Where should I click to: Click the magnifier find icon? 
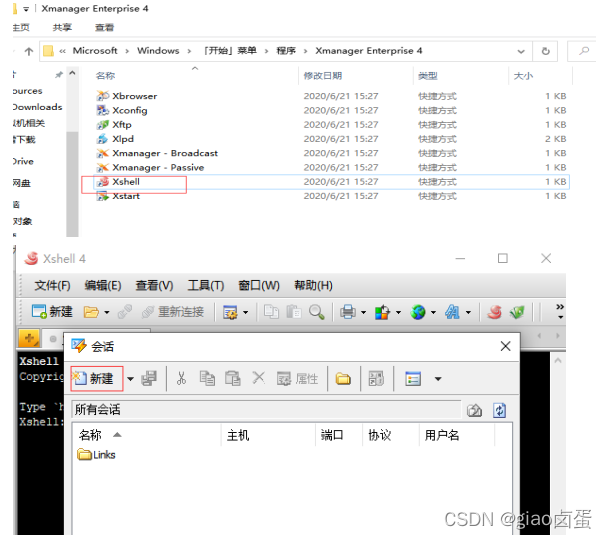pos(317,312)
